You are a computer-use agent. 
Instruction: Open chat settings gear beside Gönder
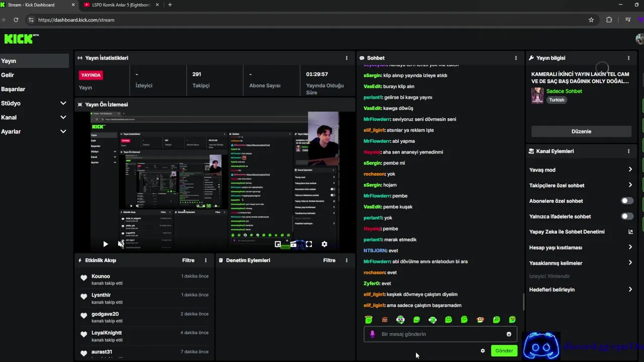[483, 351]
